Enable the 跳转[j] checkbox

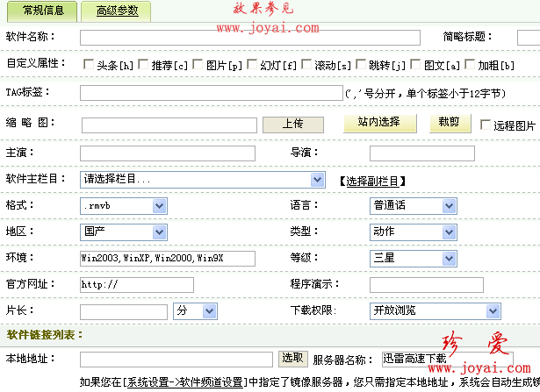(361, 64)
